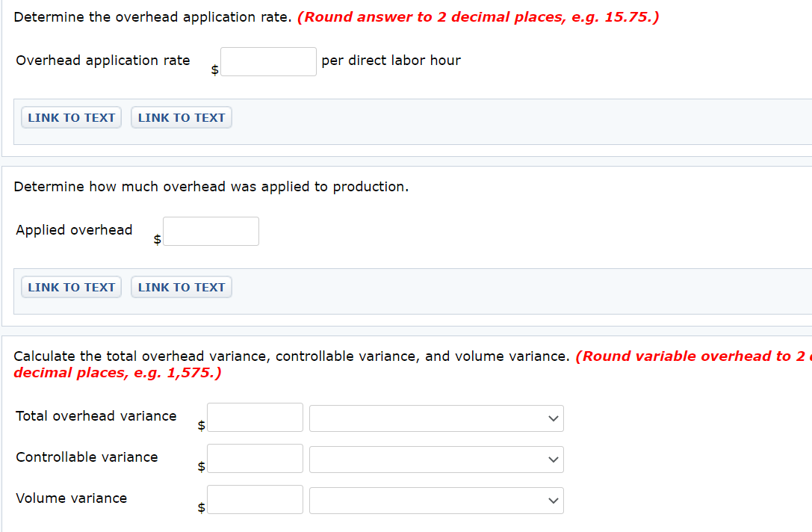Click the Total overhead variance amount field

click(x=254, y=417)
